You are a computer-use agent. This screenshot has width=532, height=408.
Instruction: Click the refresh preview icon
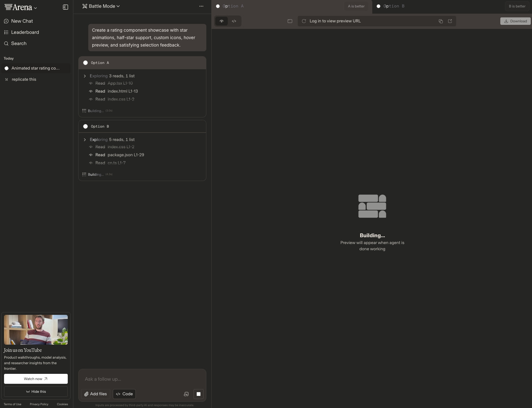304,21
